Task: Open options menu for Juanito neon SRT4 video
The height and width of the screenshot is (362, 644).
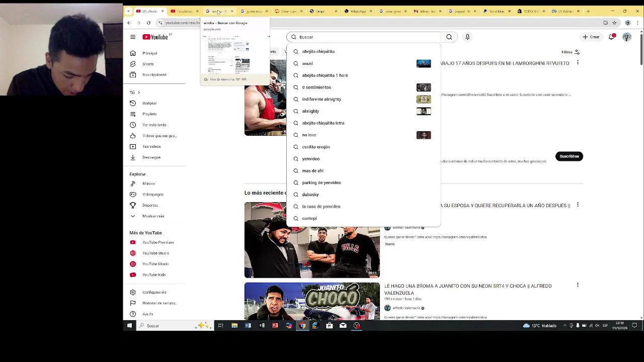Action: coord(578,285)
